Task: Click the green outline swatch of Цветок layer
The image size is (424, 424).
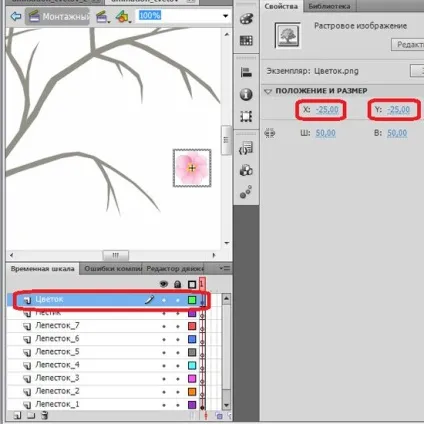Action: click(192, 300)
